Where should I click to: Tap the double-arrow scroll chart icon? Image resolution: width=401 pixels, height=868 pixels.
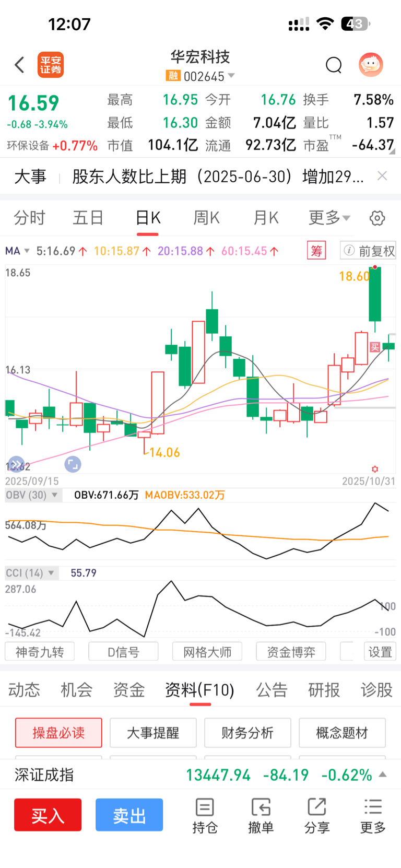click(x=17, y=464)
